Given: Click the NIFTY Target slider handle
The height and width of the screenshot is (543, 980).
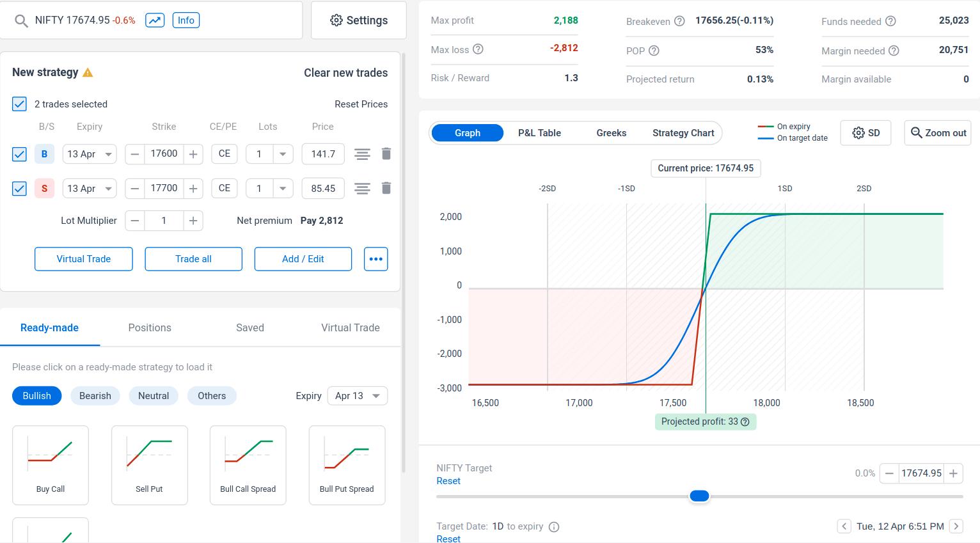Looking at the screenshot, I should 699,496.
